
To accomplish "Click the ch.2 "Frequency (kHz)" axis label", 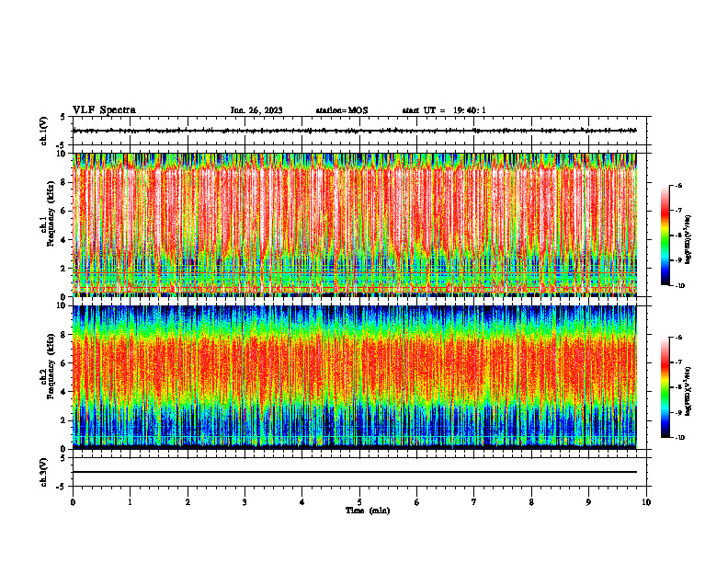I will [51, 366].
